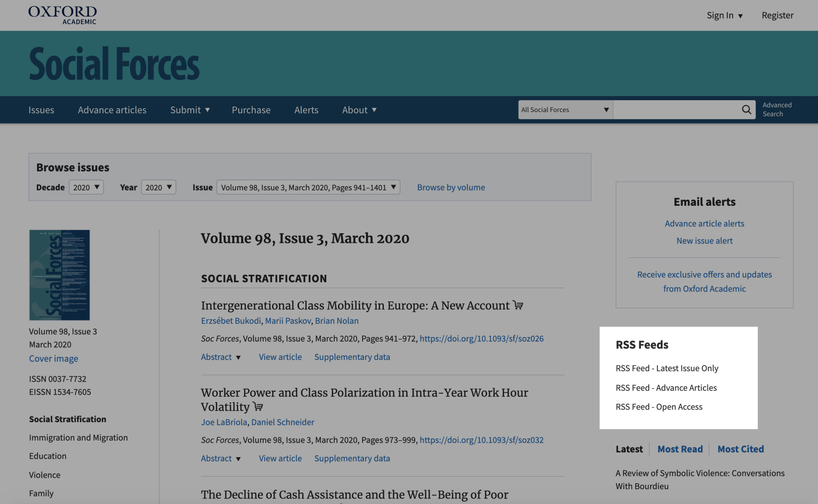
Task: Open RSS Feed - Open Access
Action: coord(659,407)
